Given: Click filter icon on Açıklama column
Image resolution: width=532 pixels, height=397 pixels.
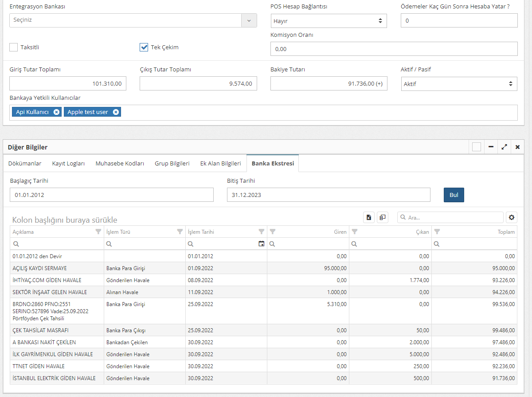Looking at the screenshot, I should coord(98,232).
